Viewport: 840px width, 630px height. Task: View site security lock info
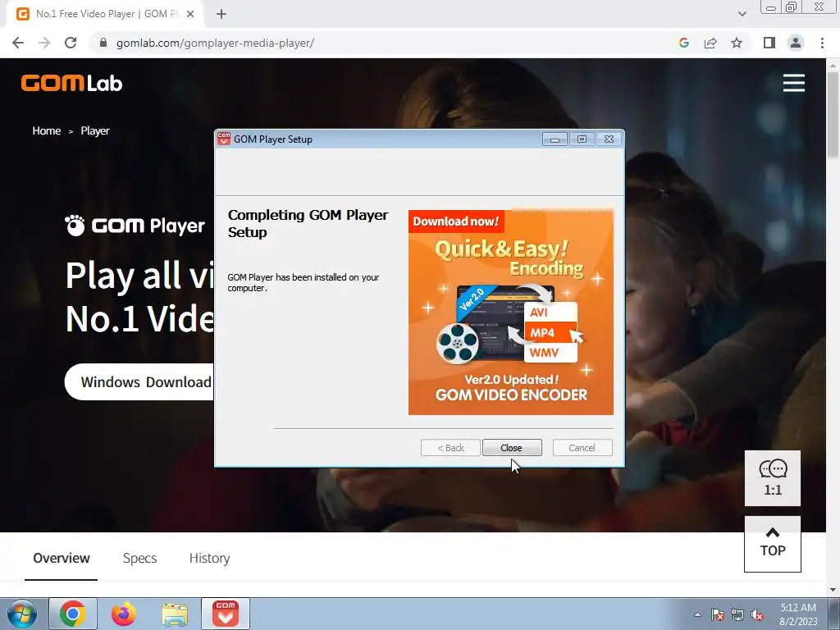(x=103, y=43)
